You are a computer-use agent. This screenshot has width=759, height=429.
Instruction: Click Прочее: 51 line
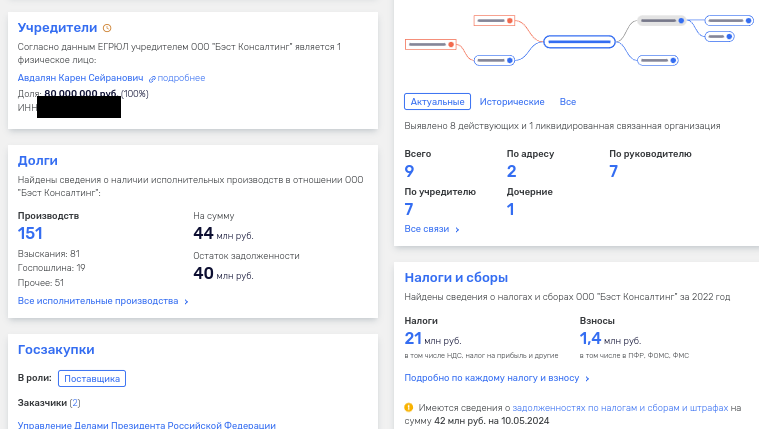[41, 283]
